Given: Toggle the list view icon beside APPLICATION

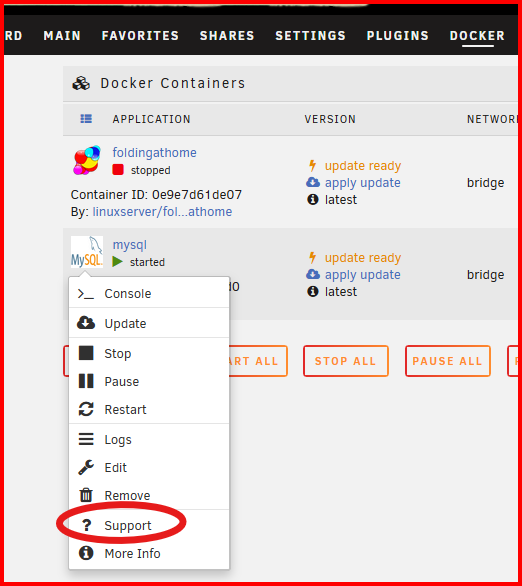Looking at the screenshot, I should (x=86, y=119).
